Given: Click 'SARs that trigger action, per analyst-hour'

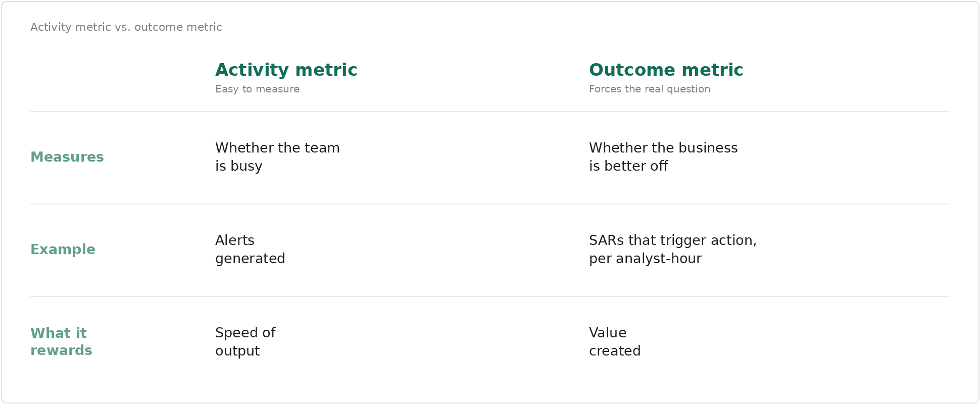Looking at the screenshot, I should pyautogui.click(x=673, y=249).
